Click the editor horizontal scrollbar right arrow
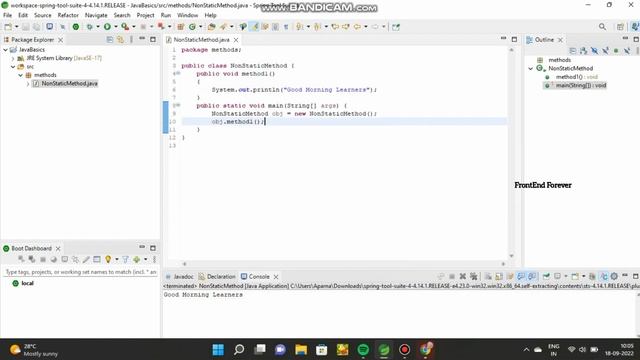 [x=503, y=264]
